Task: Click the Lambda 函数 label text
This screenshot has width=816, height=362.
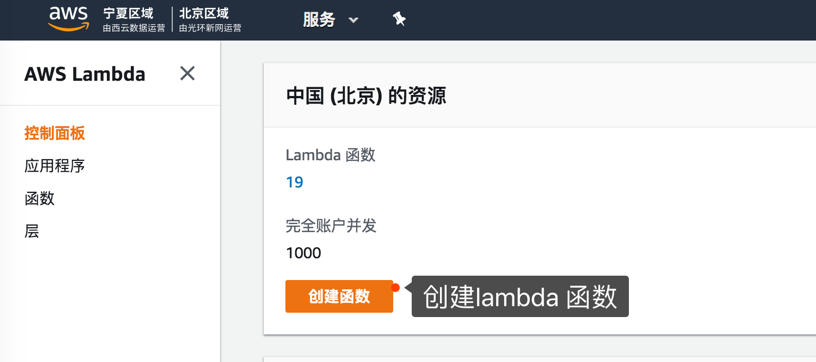Action: point(330,154)
